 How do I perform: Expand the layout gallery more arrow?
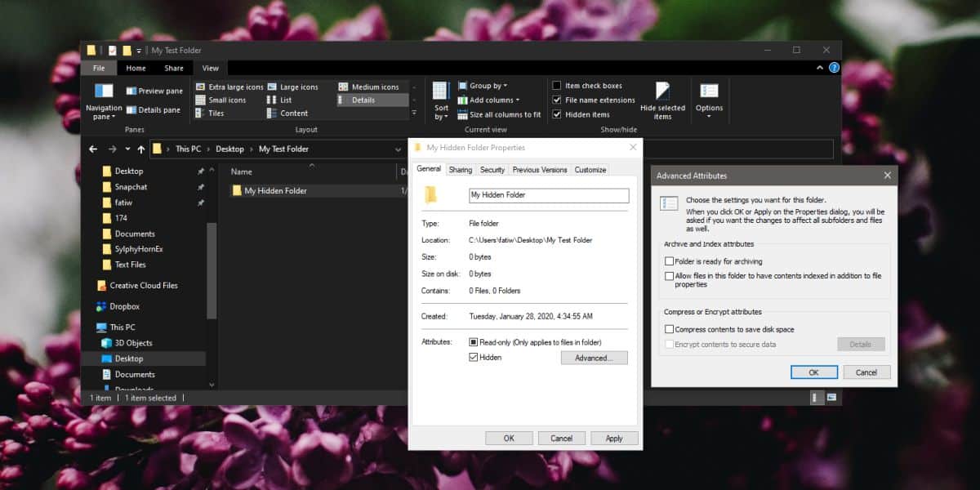tap(414, 113)
